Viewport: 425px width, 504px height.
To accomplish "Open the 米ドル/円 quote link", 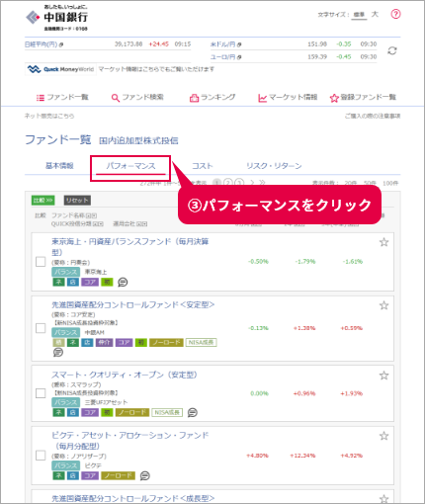I will [223, 44].
